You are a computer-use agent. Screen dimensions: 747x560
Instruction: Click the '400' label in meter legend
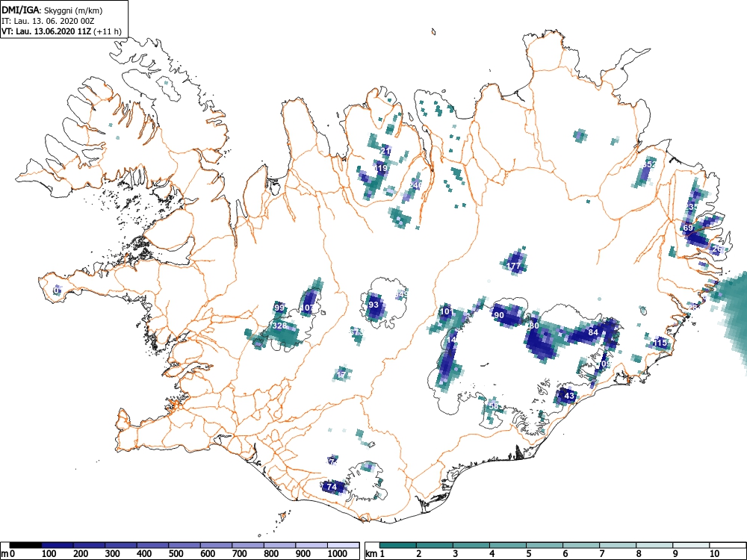144,553
